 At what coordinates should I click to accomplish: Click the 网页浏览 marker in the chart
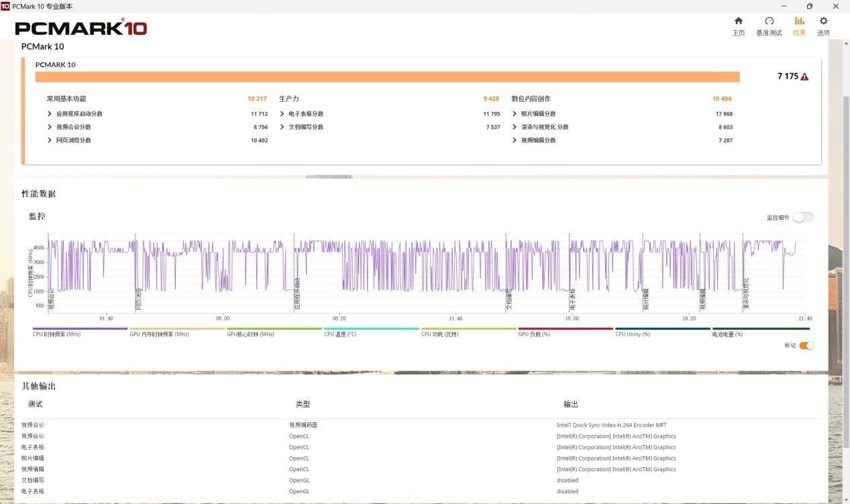(139, 299)
